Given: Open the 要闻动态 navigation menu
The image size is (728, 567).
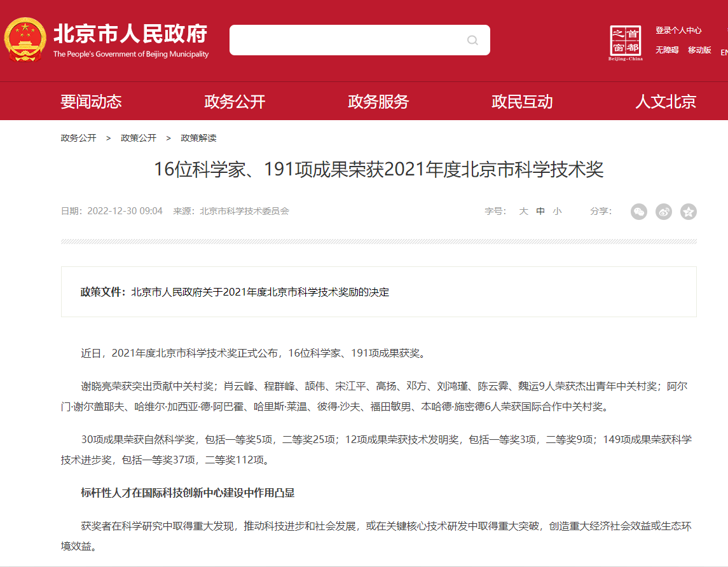Looking at the screenshot, I should [x=91, y=102].
